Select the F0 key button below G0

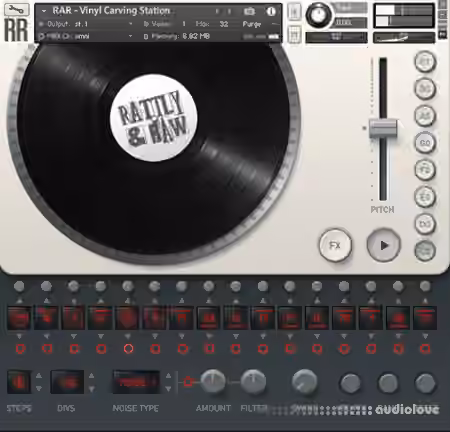click(x=425, y=170)
